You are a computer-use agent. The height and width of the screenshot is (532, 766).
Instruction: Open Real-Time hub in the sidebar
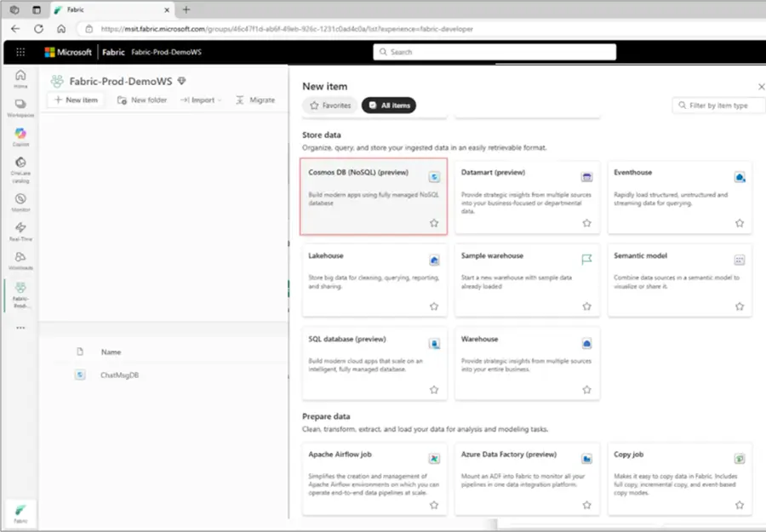tap(20, 231)
